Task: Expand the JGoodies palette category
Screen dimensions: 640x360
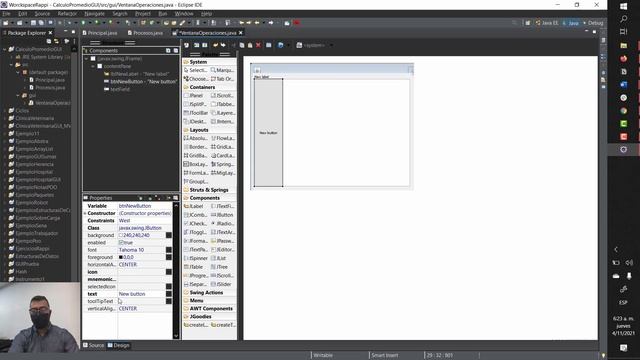Action: [209, 317]
